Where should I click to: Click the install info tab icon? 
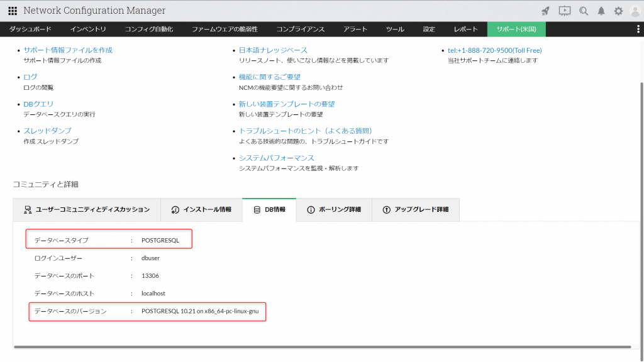click(x=175, y=210)
